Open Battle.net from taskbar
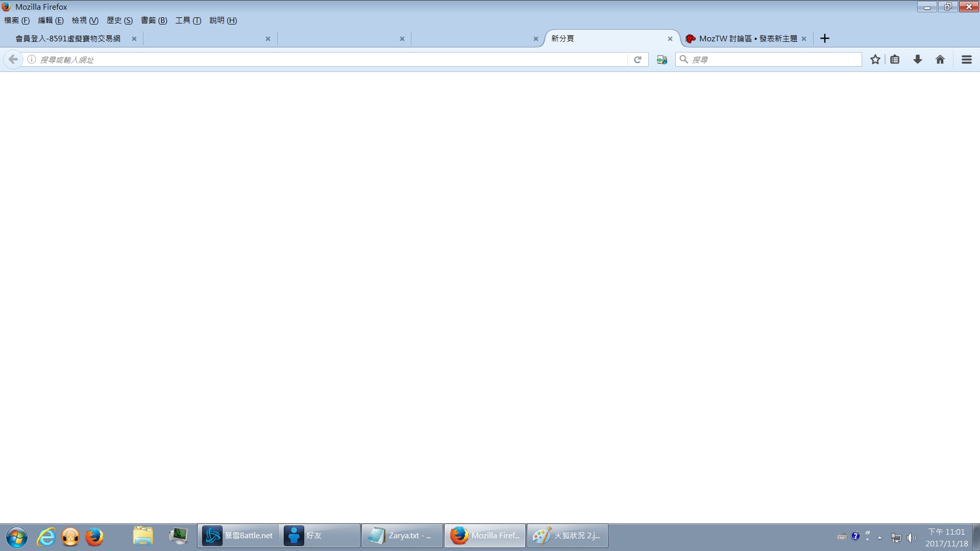980x551 pixels. point(238,536)
